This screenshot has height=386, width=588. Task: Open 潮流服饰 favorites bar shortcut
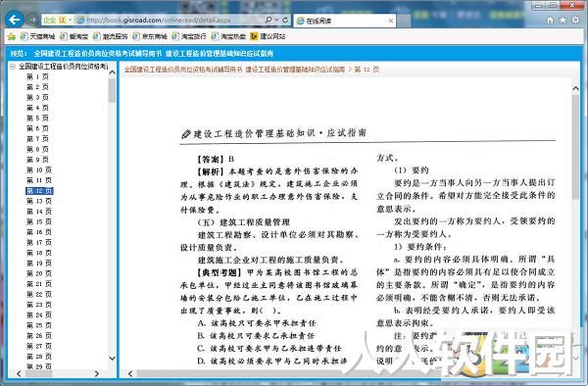pos(110,36)
